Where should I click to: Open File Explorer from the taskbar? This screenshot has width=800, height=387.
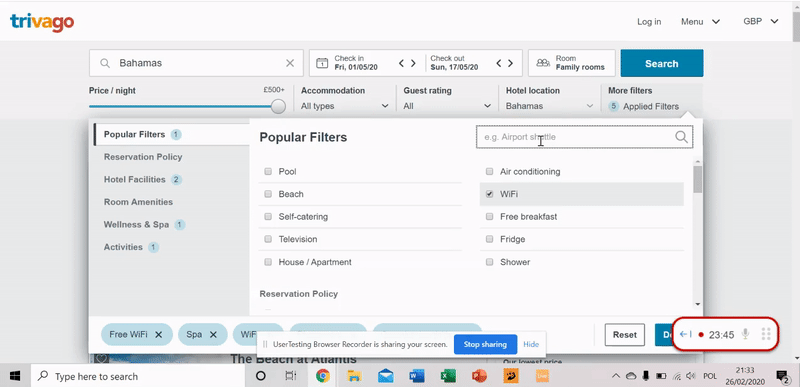(x=354, y=376)
